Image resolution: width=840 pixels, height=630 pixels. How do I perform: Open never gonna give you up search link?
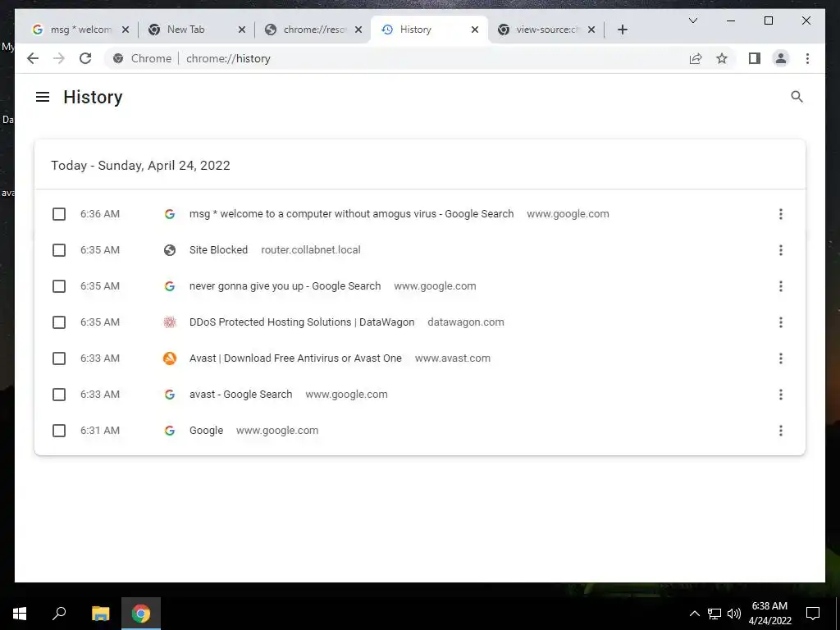coord(285,286)
